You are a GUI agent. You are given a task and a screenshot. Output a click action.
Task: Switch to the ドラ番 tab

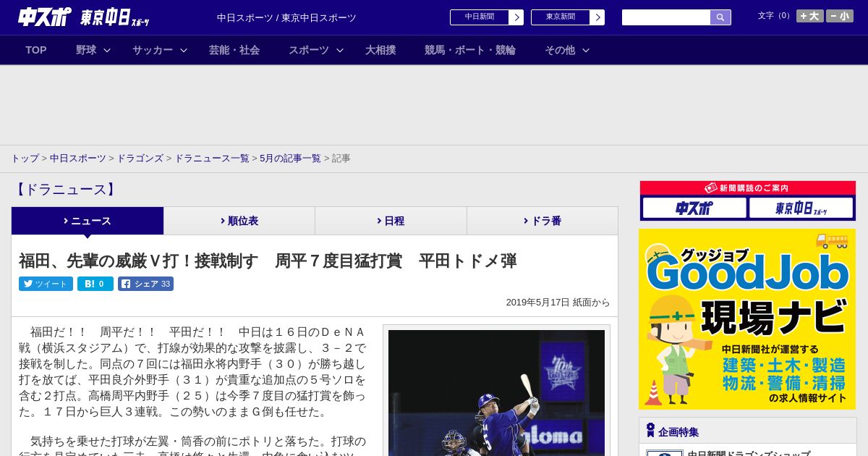point(542,221)
